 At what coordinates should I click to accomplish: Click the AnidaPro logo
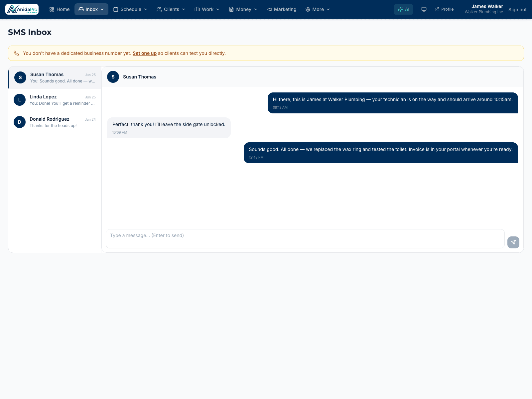click(22, 9)
